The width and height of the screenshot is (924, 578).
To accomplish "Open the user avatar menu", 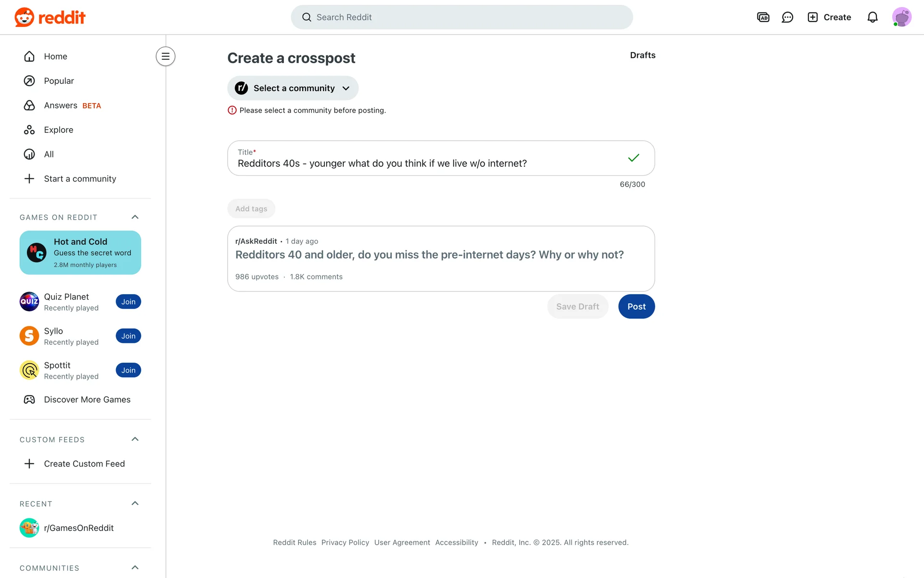I will (x=901, y=17).
